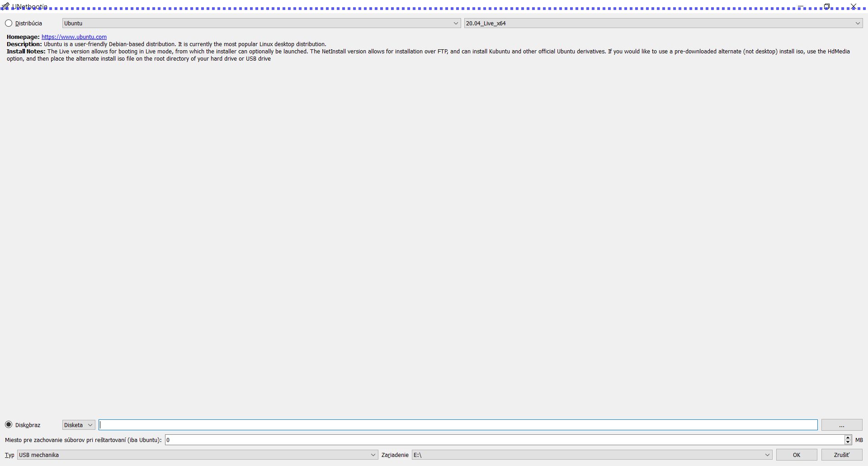Open the Disketa image type dropdown
The width and height of the screenshot is (868, 466).
tap(79, 425)
